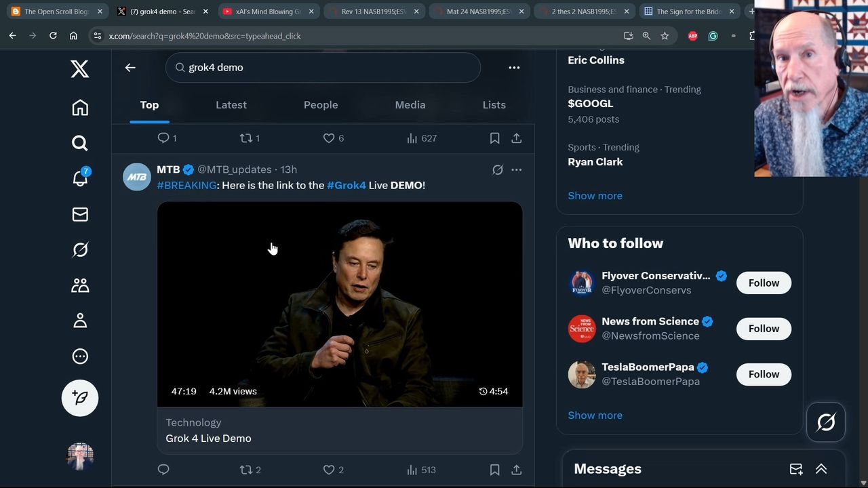Open Notifications bell in the sidebar
The image size is (868, 488).
click(80, 178)
